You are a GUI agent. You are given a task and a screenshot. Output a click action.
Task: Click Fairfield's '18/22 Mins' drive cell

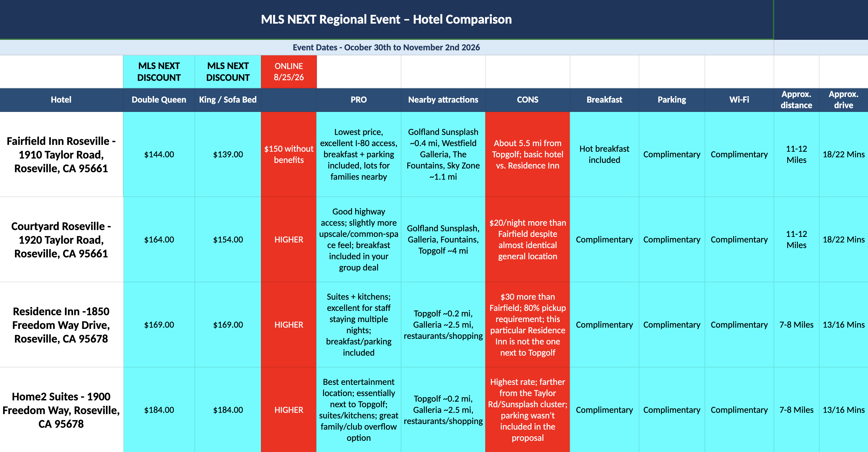844,155
